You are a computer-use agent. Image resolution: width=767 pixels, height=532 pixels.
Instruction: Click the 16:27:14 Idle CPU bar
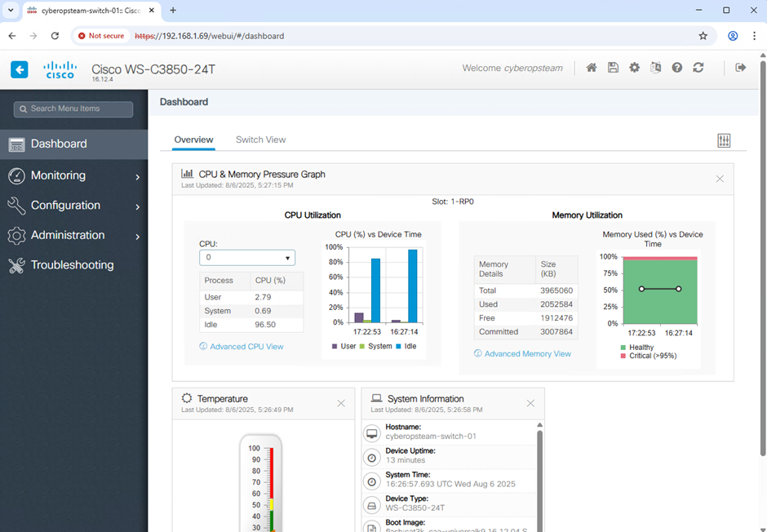(412, 286)
